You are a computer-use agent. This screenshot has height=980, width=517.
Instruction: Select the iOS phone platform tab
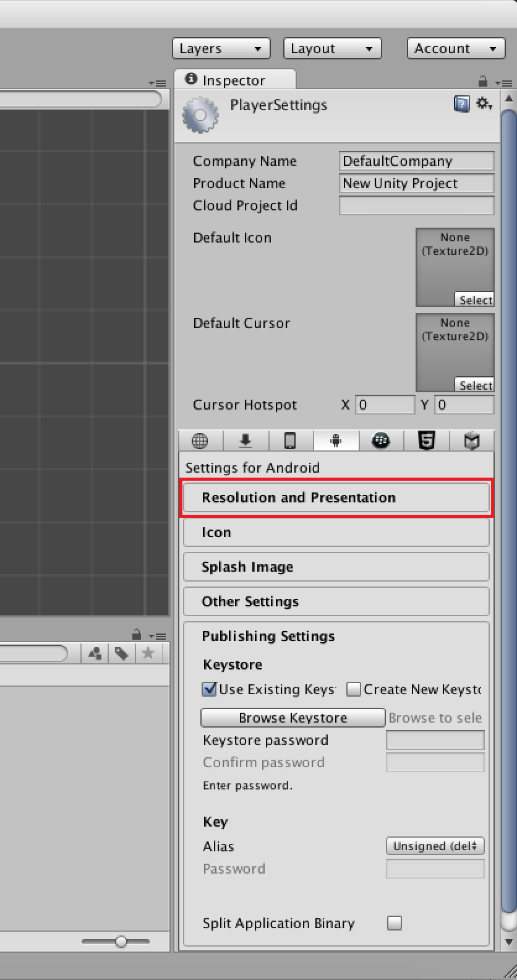pos(290,441)
